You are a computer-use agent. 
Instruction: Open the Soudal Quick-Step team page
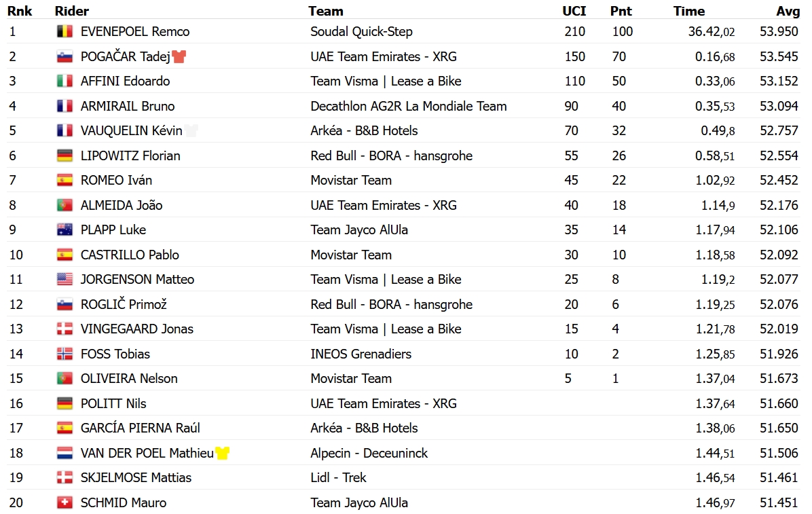(361, 32)
